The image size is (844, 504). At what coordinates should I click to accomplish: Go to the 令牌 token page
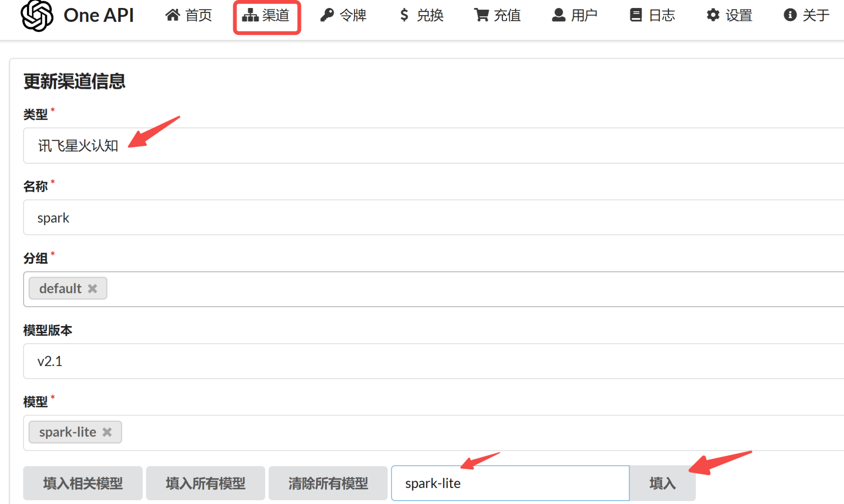[x=343, y=16]
